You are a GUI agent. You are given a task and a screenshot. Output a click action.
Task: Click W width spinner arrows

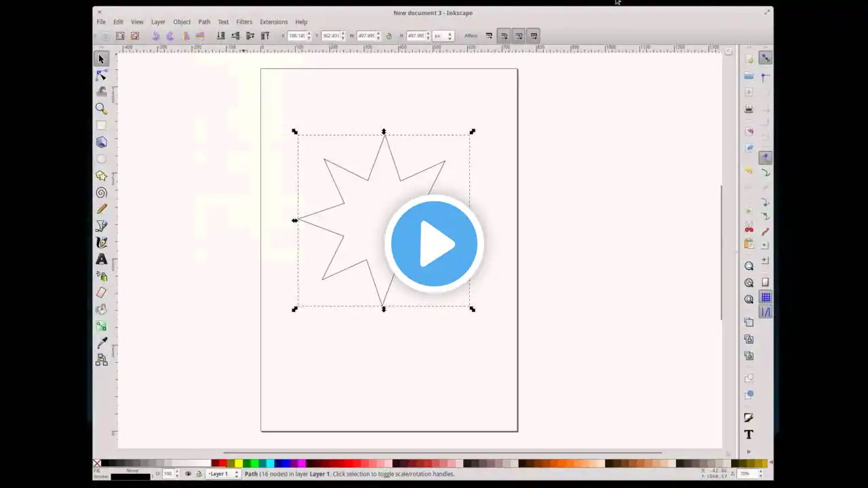click(378, 36)
